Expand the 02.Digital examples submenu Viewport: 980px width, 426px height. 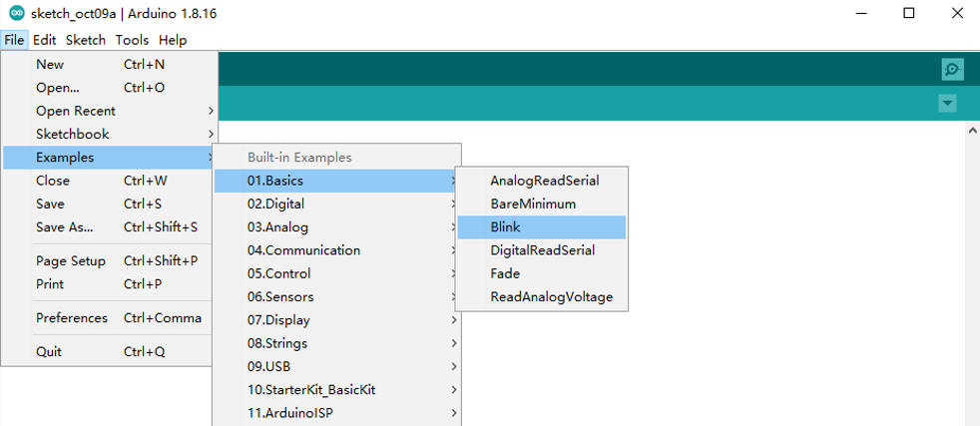point(337,204)
